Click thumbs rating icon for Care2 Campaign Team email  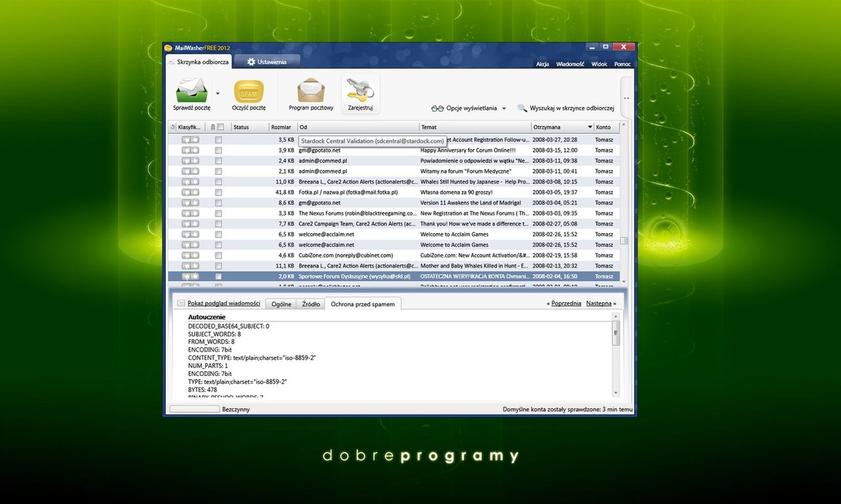(191, 224)
